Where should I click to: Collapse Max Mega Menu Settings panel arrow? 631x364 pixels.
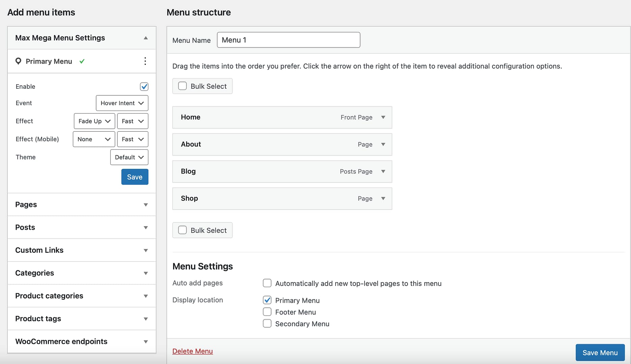(146, 38)
